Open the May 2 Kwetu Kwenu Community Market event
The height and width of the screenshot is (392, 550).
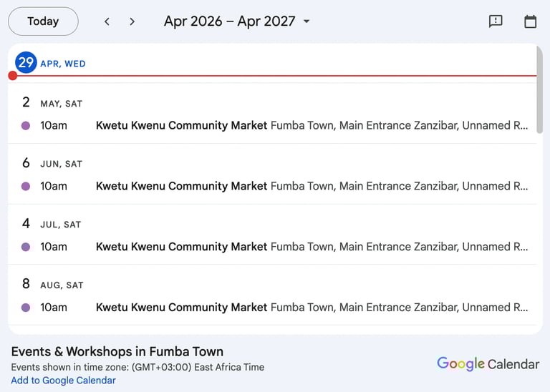pos(182,126)
